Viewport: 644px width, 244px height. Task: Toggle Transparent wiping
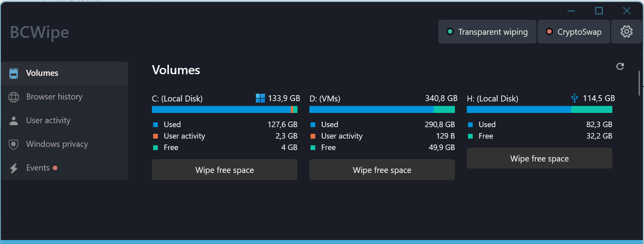tap(487, 32)
